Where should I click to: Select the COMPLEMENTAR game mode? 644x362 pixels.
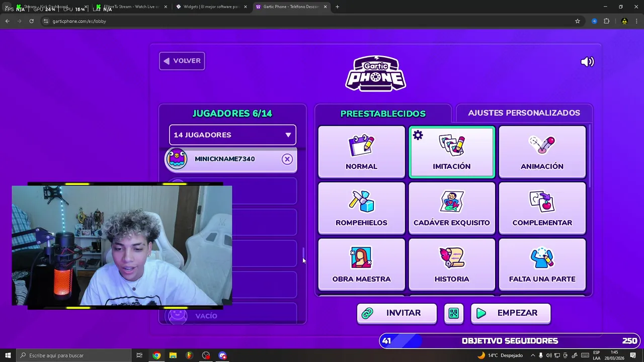click(542, 208)
